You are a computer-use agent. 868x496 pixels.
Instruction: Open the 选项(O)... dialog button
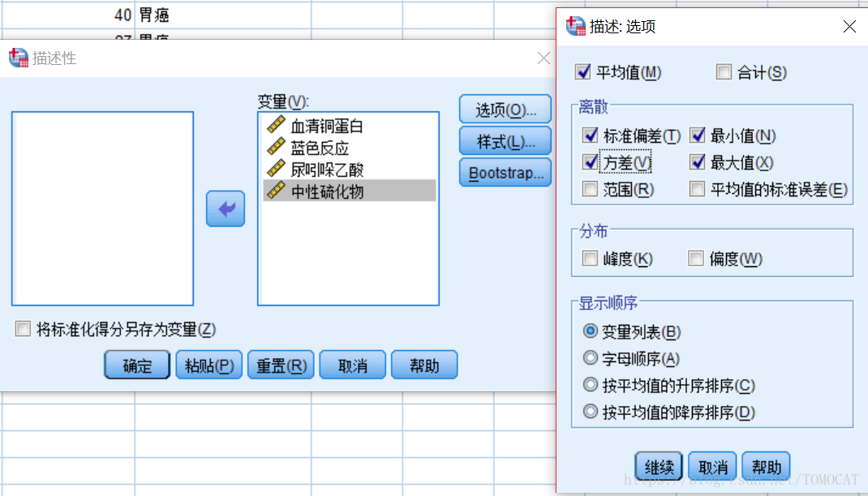click(505, 109)
